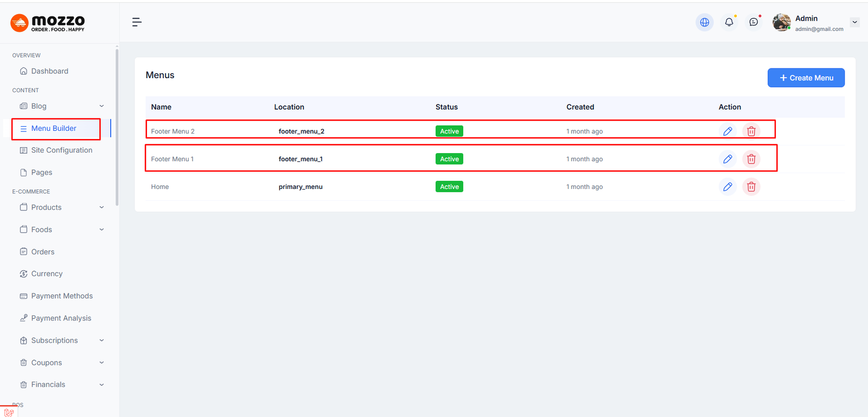
Task: Edit the Footer Menu 2 row
Action: (x=727, y=131)
